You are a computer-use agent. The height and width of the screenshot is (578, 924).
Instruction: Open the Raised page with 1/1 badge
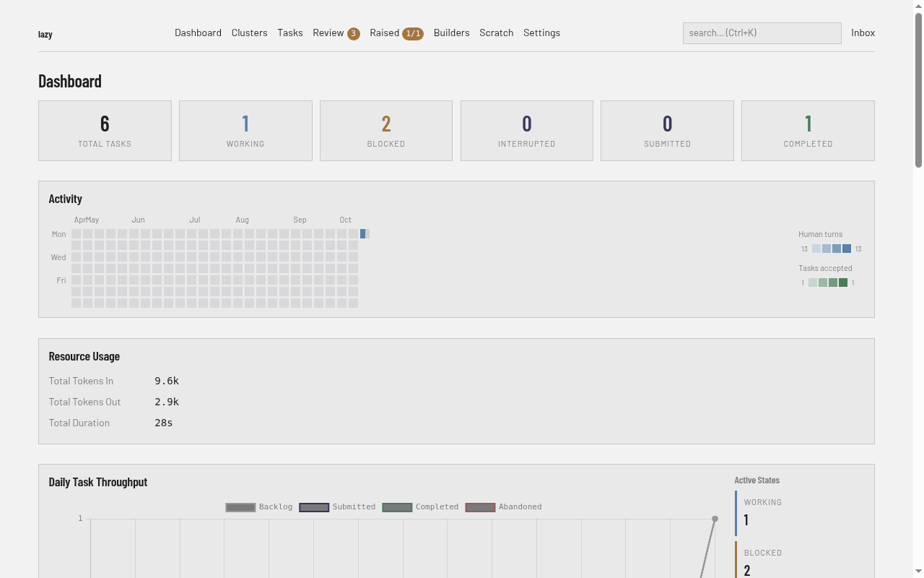[396, 33]
